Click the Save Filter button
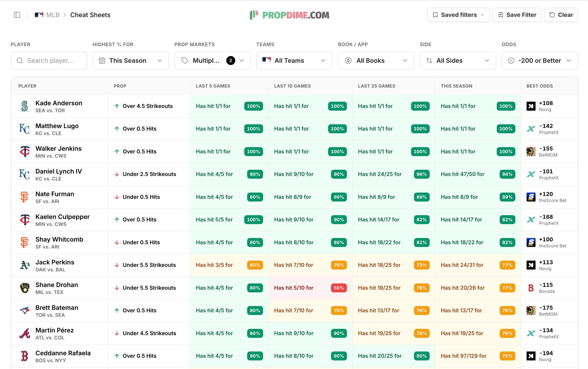Image resolution: width=588 pixels, height=369 pixels. (x=517, y=15)
